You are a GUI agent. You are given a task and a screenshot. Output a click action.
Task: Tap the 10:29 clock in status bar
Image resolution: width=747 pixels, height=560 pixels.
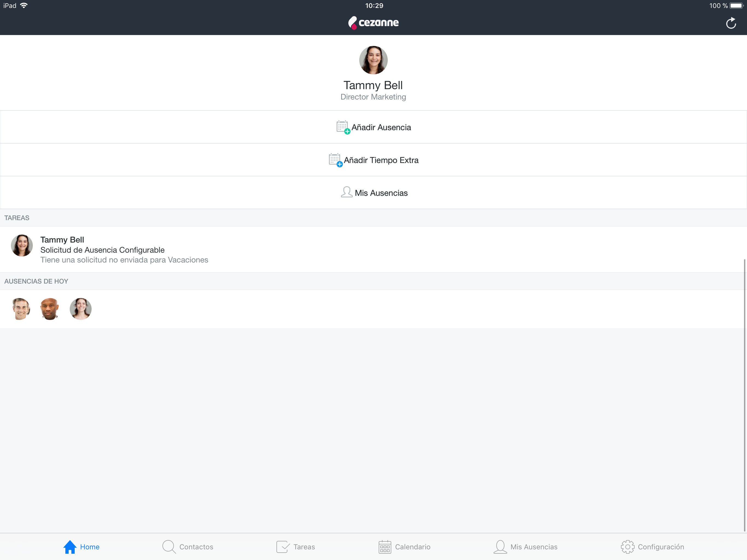374,6
